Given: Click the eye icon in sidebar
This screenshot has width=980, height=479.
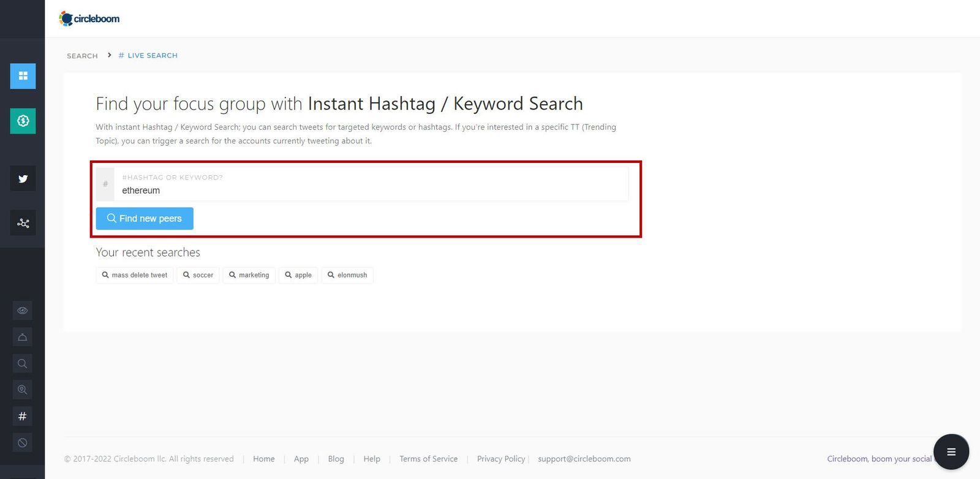Looking at the screenshot, I should pyautogui.click(x=23, y=311).
